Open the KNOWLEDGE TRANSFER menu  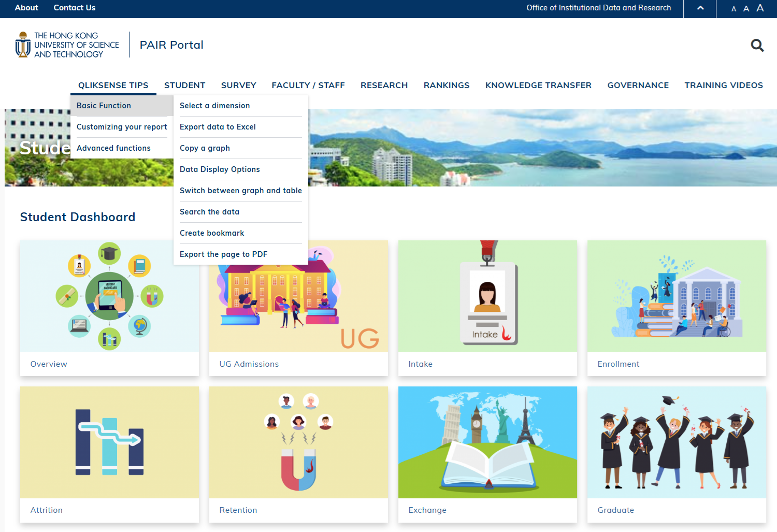pyautogui.click(x=538, y=85)
